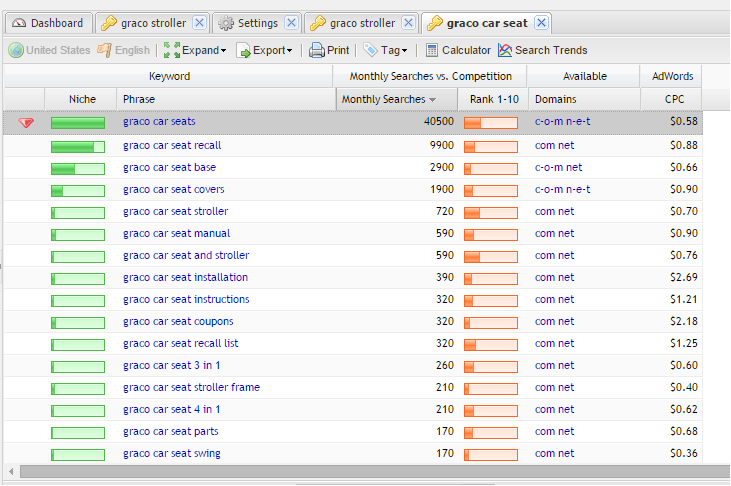
Task: Close the graco car seat tab
Action: point(541,22)
